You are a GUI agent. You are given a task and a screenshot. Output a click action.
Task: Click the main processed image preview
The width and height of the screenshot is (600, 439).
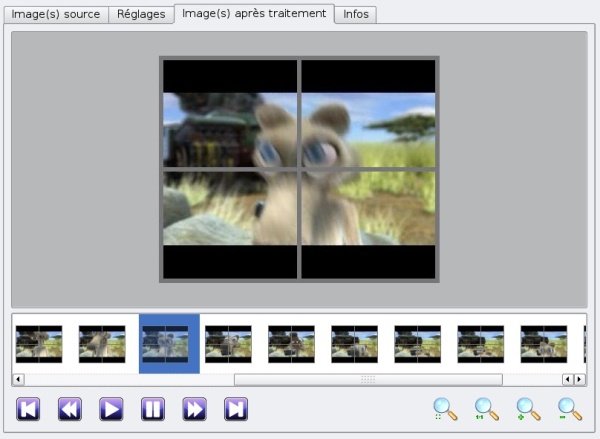(x=299, y=170)
